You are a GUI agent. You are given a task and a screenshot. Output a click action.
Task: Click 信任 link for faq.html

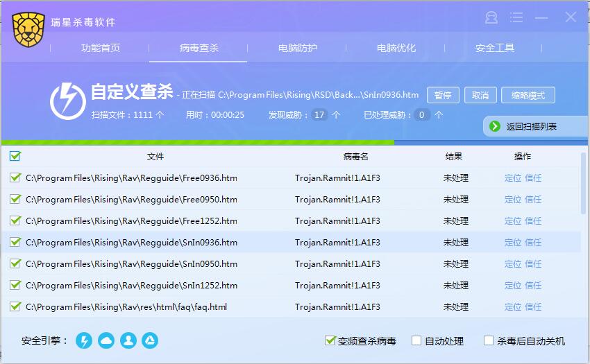pyautogui.click(x=533, y=307)
